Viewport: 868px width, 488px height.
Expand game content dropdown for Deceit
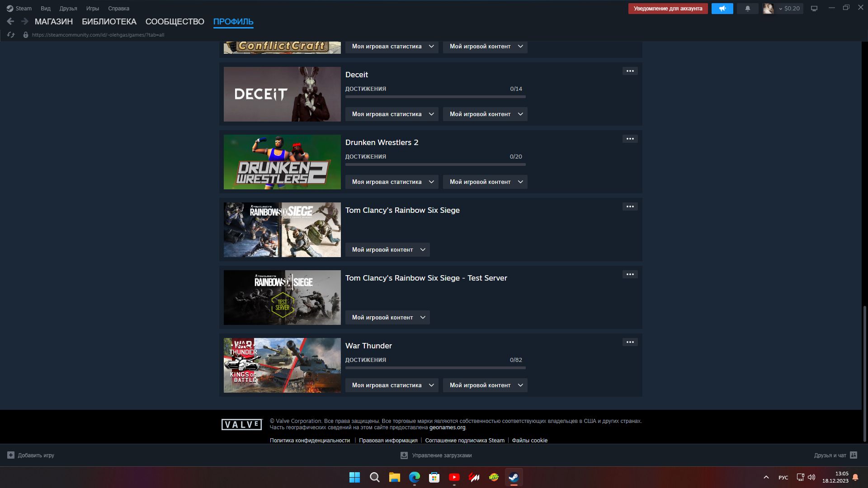tap(485, 114)
